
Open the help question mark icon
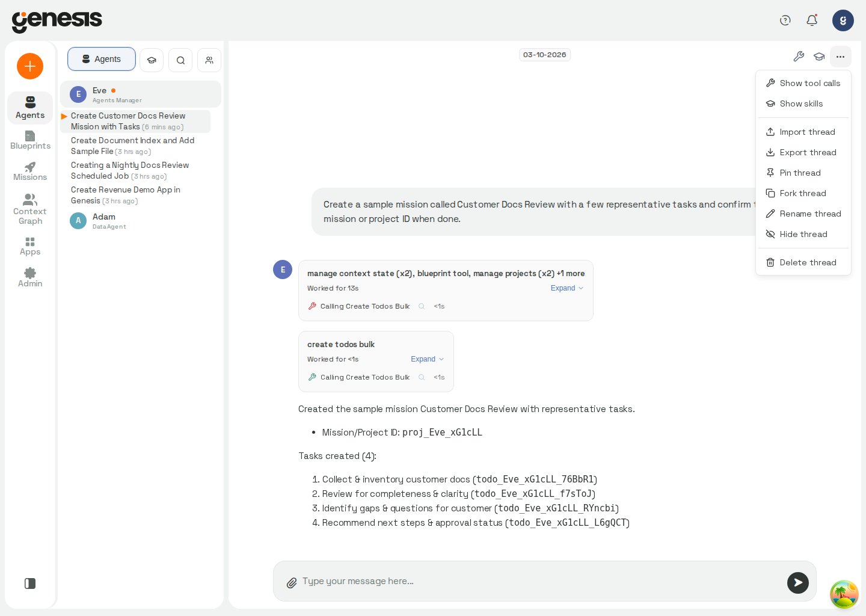[785, 20]
